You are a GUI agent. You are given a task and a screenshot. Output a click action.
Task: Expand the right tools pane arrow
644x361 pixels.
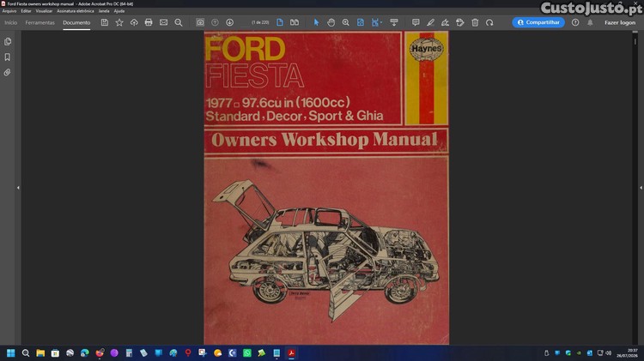(x=641, y=188)
